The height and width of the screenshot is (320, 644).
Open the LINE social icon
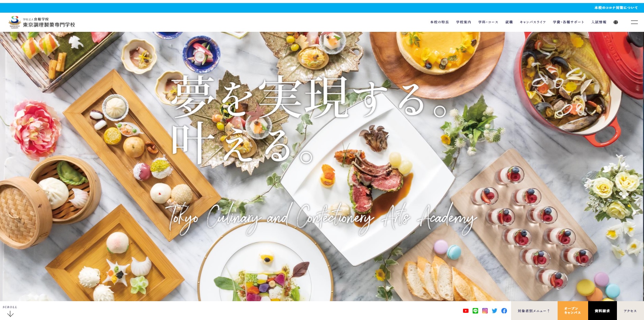(475, 311)
